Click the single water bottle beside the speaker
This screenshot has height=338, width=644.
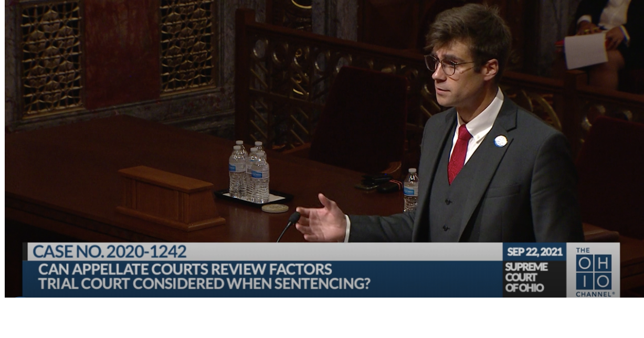[411, 189]
